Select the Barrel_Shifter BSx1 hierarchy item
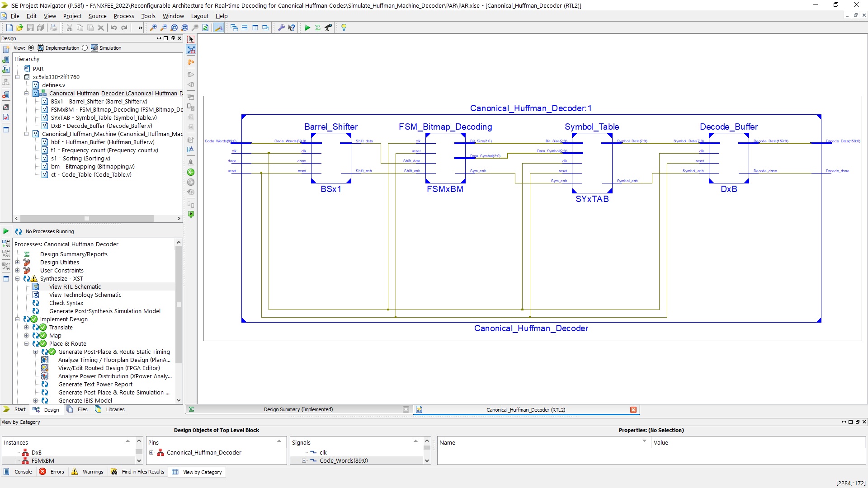 click(x=99, y=102)
